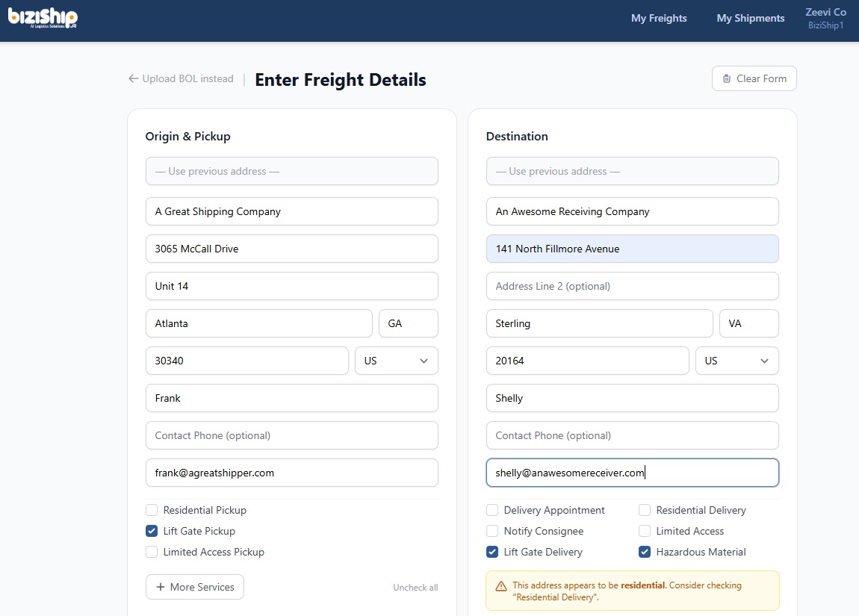
Task: Enable Notify Consignee
Action: click(x=492, y=531)
